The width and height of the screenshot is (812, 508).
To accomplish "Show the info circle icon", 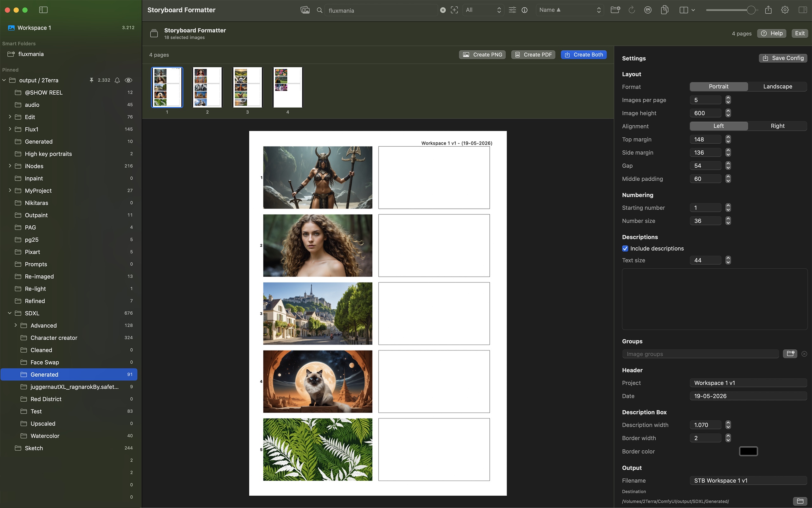I will tap(524, 10).
